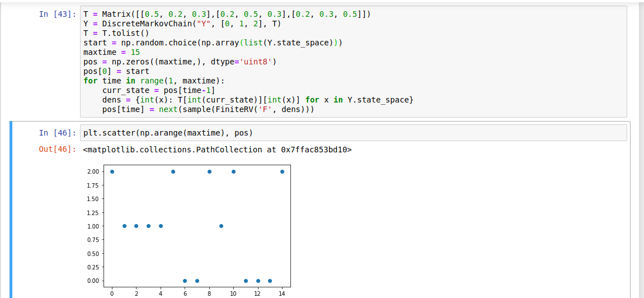Click the 'curr_state = pos[time-1]' line
This screenshot has width=644, height=298.
tap(159, 90)
